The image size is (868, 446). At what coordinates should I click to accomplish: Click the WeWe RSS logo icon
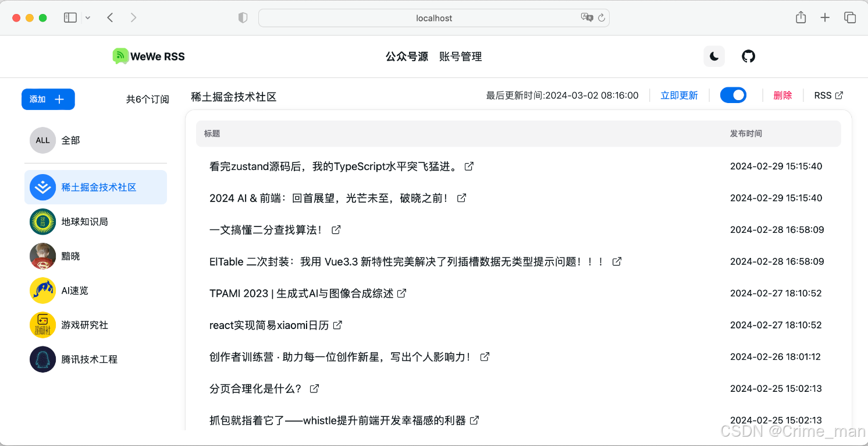pyautogui.click(x=120, y=56)
